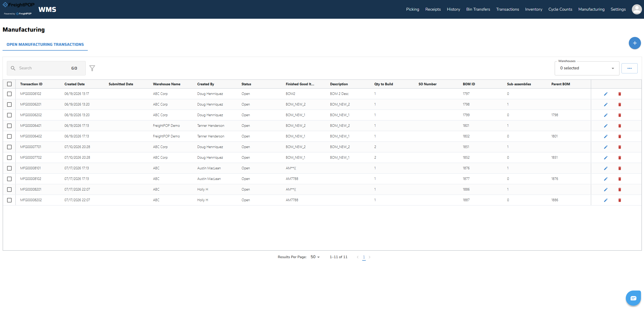Tick the checkbox for MFG00007701
This screenshot has height=309, width=644.
(x=9, y=147)
